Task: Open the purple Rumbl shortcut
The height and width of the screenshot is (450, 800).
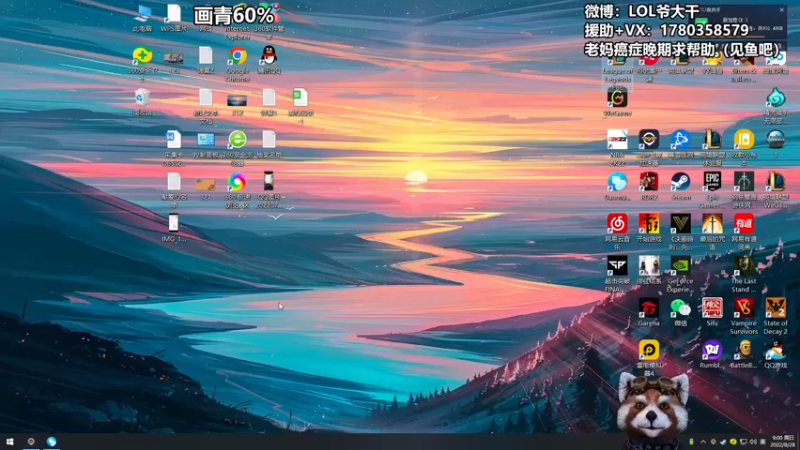Action: click(712, 350)
